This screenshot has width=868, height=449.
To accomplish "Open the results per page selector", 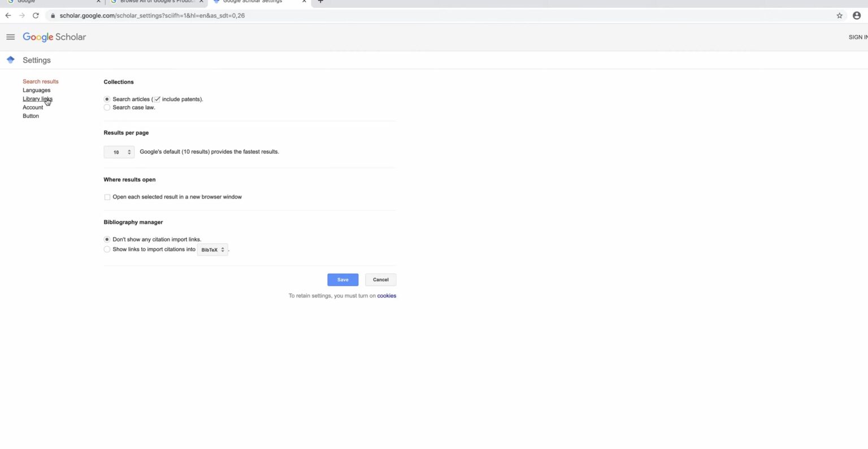I will pyautogui.click(x=119, y=152).
